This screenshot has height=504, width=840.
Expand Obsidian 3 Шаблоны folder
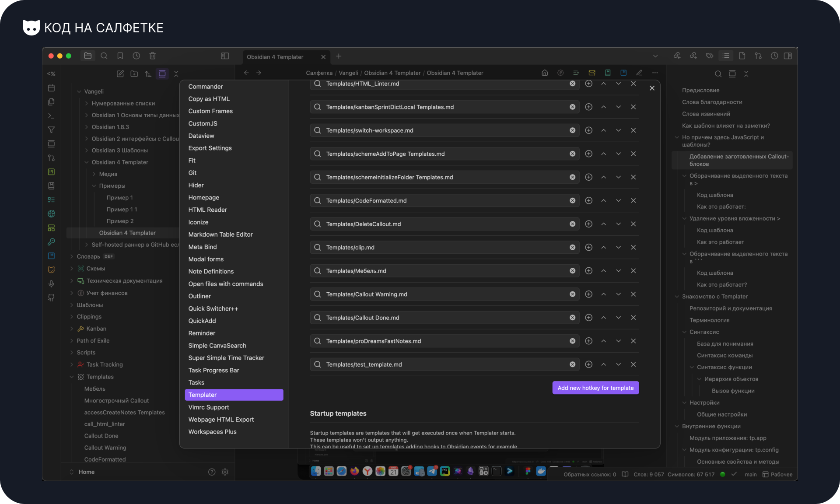(x=87, y=150)
